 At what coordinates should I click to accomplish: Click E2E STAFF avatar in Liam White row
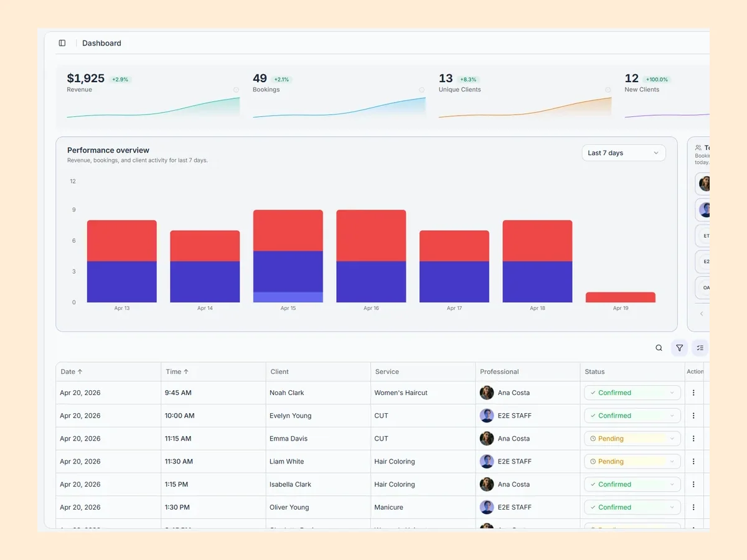coord(487,462)
